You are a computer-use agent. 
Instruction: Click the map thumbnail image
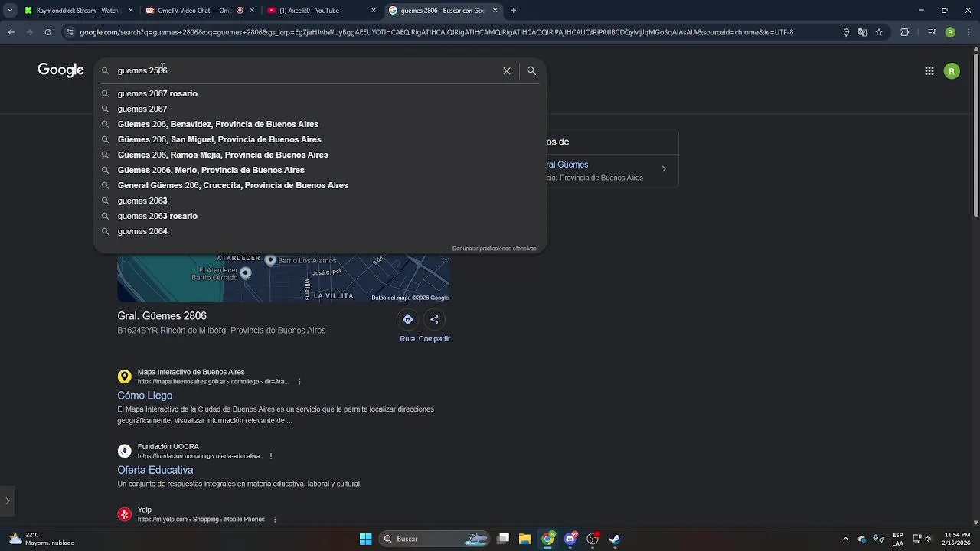point(283,278)
